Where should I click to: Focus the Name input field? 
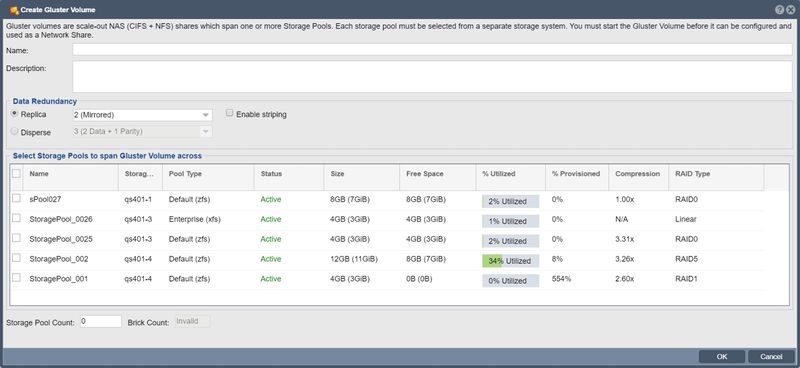[432, 50]
